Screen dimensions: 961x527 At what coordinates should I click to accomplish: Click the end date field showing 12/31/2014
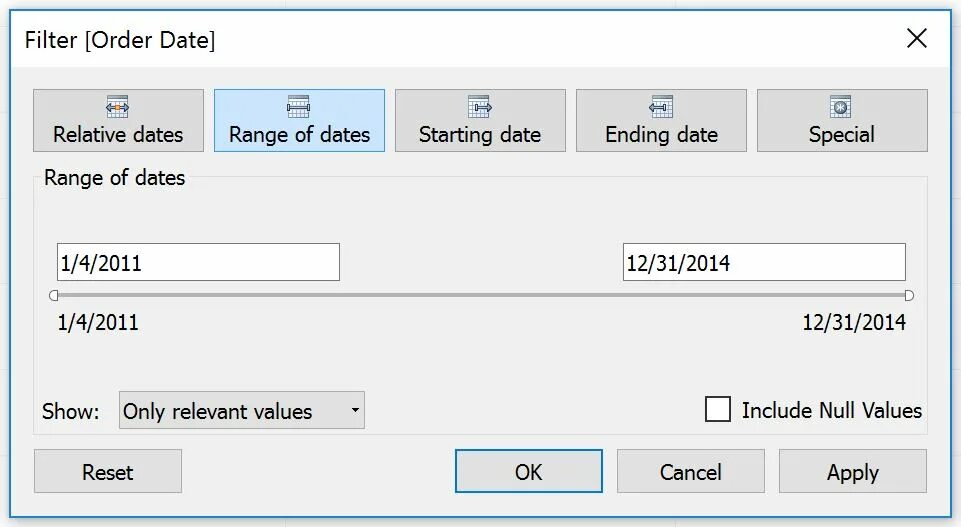click(x=764, y=263)
